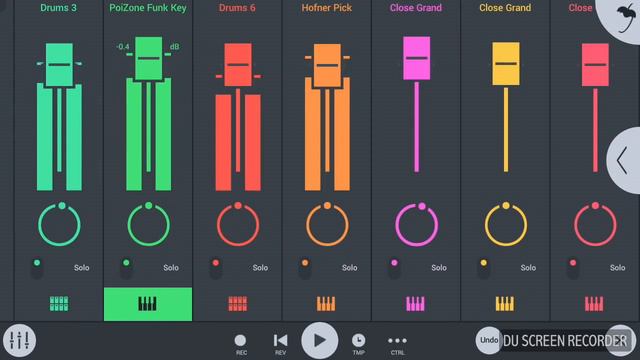Image resolution: width=640 pixels, height=360 pixels.
Task: Solo the PoiZone Funk Key channel
Action: click(x=171, y=268)
